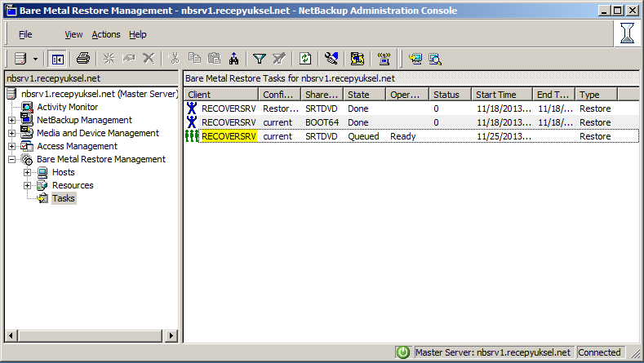Click the blue figure icon of BOOT64 task
Screen dimensions: 644x363
(192, 122)
